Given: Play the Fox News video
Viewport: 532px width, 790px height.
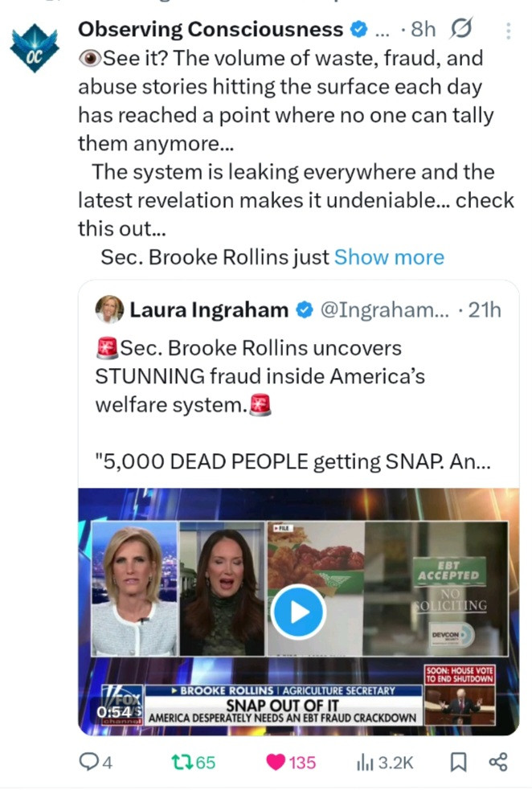Looking at the screenshot, I should (x=297, y=612).
